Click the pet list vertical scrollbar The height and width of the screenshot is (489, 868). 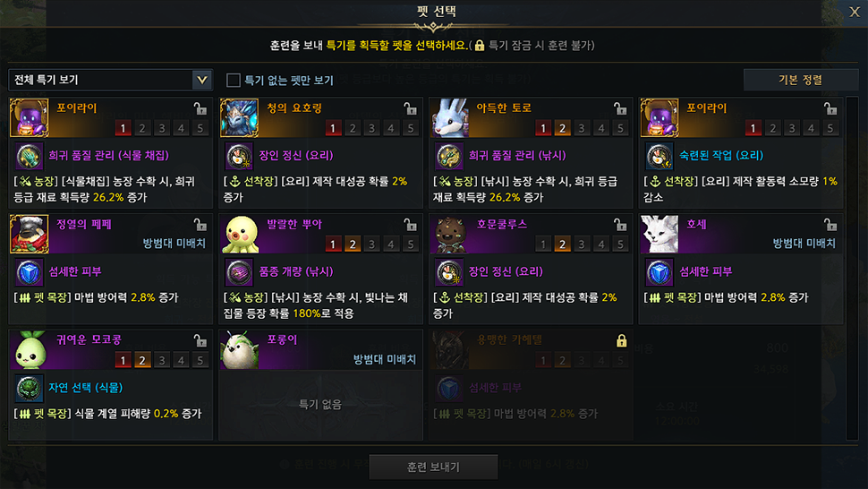tap(853, 269)
